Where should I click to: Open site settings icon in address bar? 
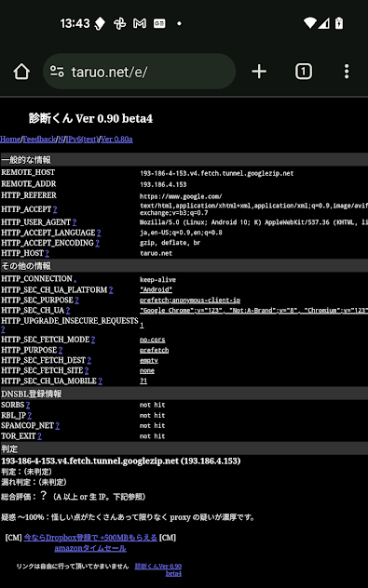point(57,72)
